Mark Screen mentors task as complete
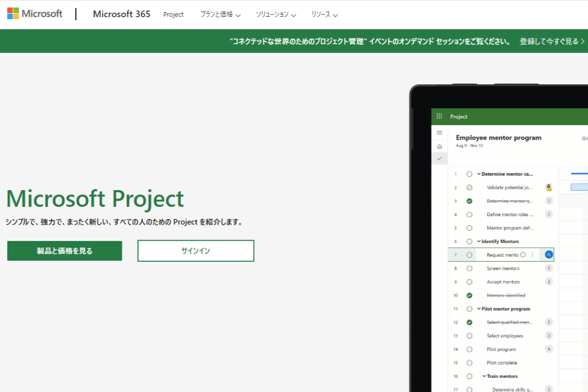Viewport: 588px width, 392px height. pyautogui.click(x=469, y=268)
